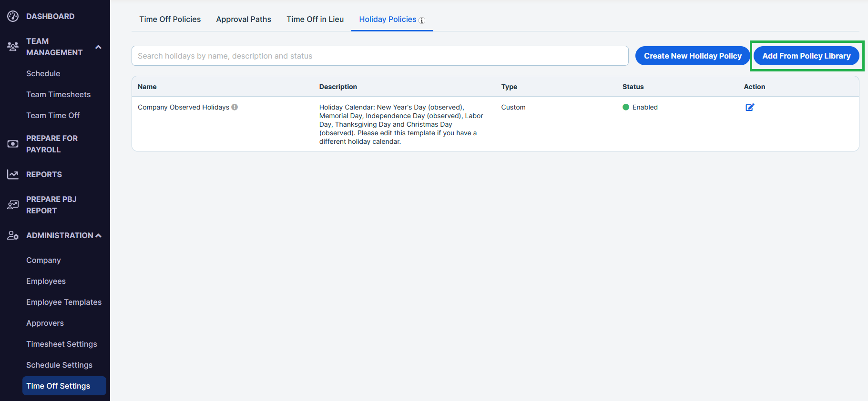Click the Action column header
868x401 pixels.
755,87
